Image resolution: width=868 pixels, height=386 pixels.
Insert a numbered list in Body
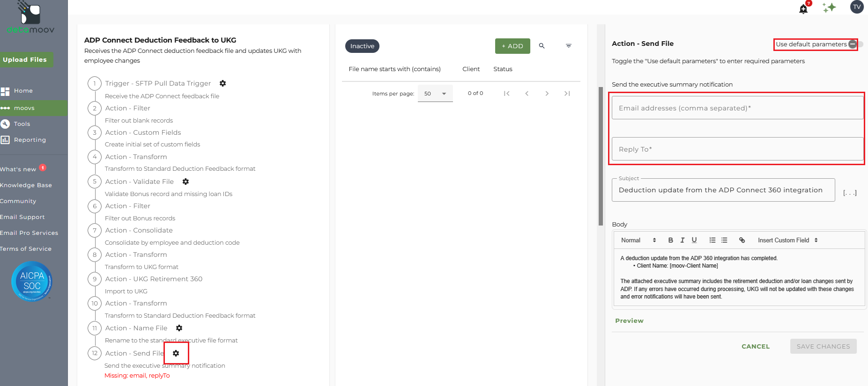coord(712,240)
